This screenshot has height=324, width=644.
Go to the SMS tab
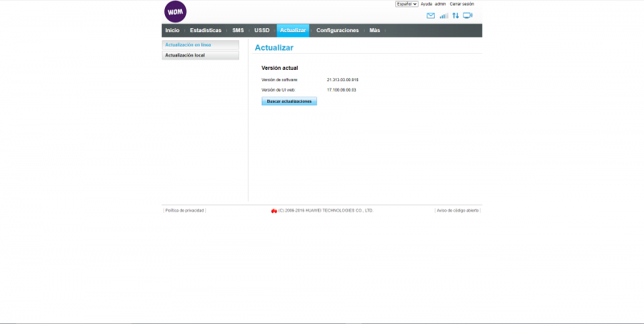tap(237, 31)
